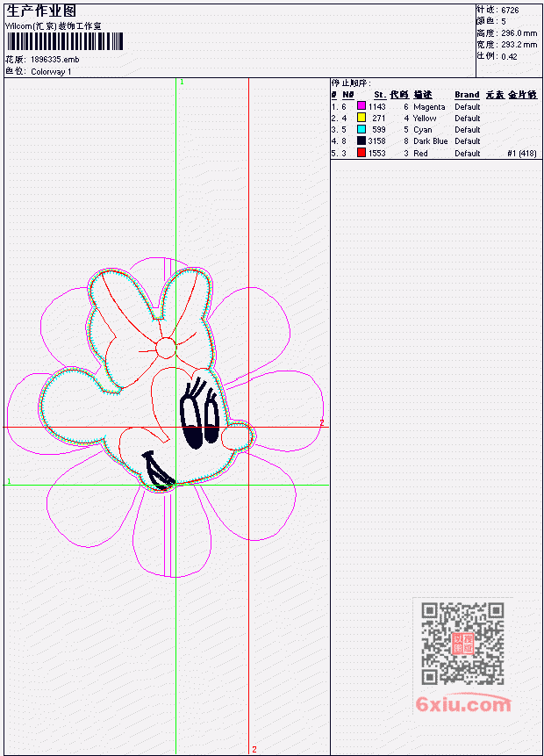Click the 'Magenta' description text
The width and height of the screenshot is (544, 756).
(429, 106)
